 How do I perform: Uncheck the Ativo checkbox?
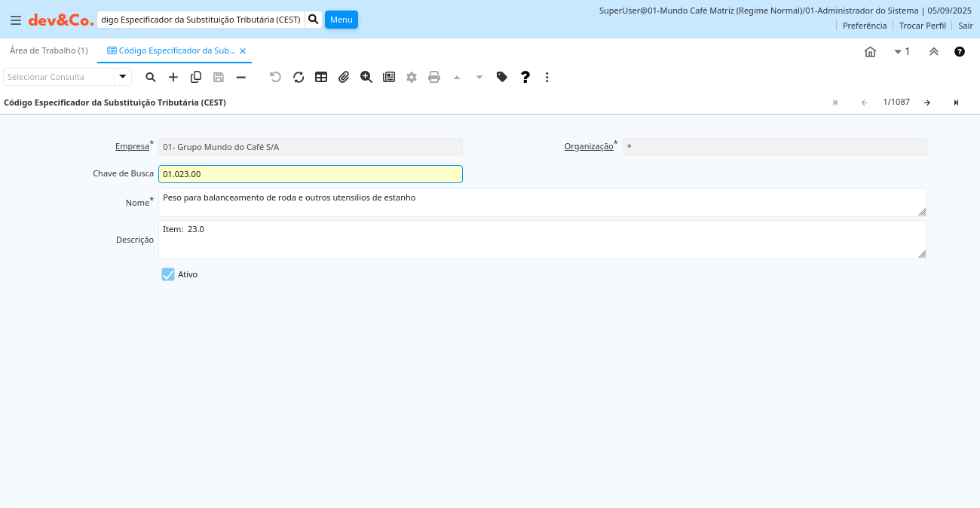pyautogui.click(x=168, y=274)
